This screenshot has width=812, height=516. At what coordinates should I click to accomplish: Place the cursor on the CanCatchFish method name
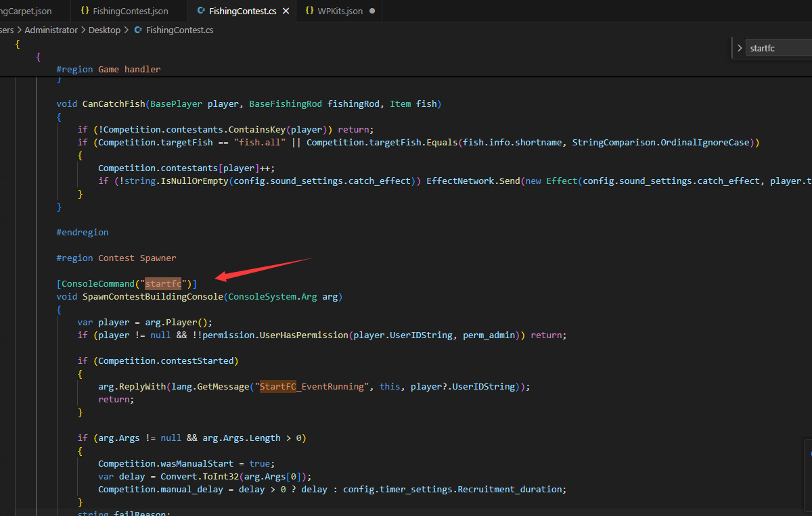pos(114,104)
